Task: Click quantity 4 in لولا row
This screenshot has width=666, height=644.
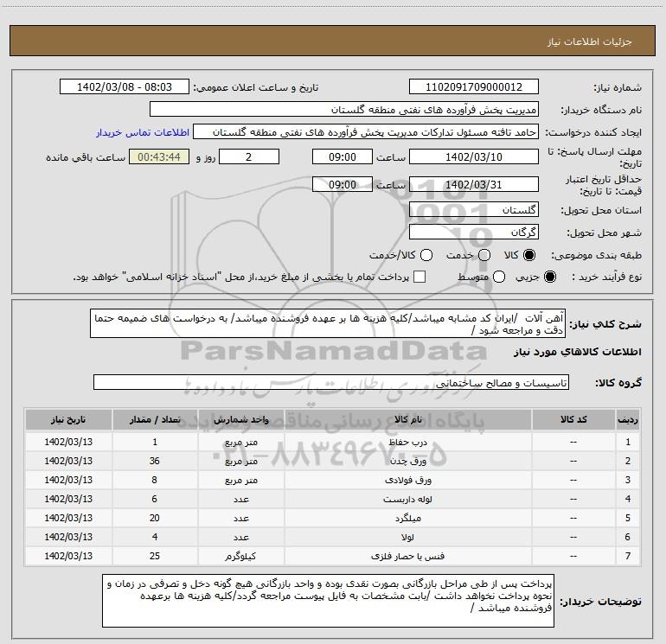Action: coord(155,537)
